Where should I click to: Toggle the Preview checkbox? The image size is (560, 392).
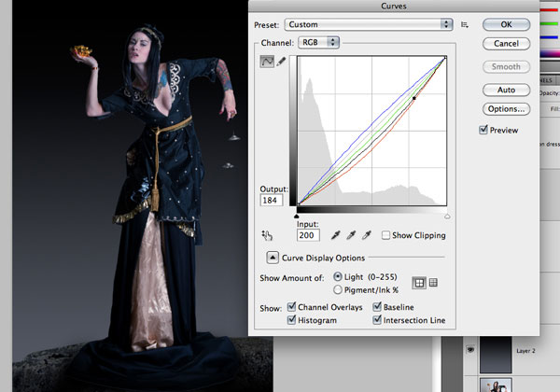[483, 130]
